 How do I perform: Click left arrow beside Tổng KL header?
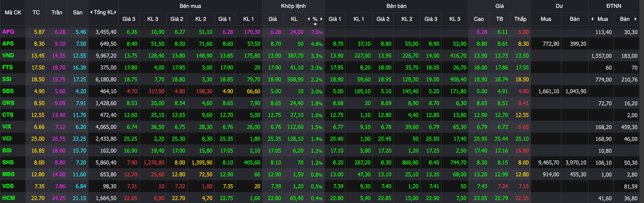91,12
